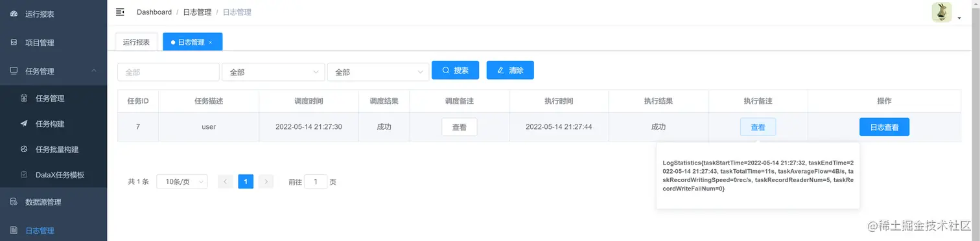
Task: Open 项目管理 in the sidebar
Action: coord(53,43)
